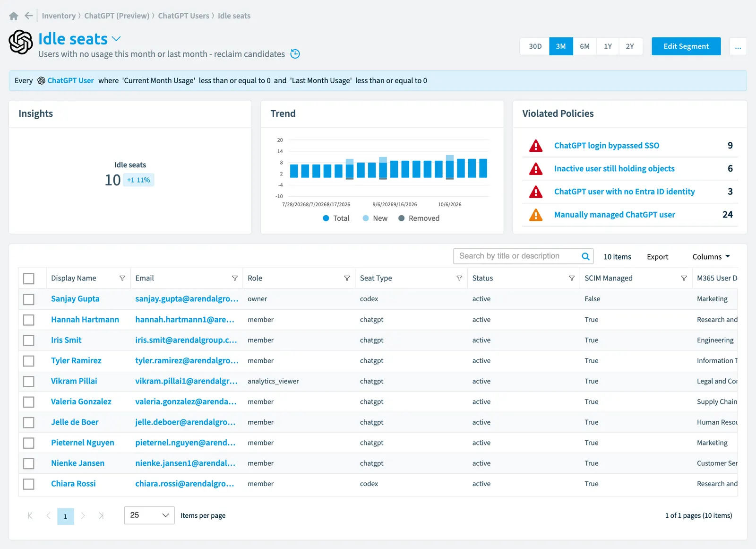Click the search magnifier icon

click(x=585, y=256)
